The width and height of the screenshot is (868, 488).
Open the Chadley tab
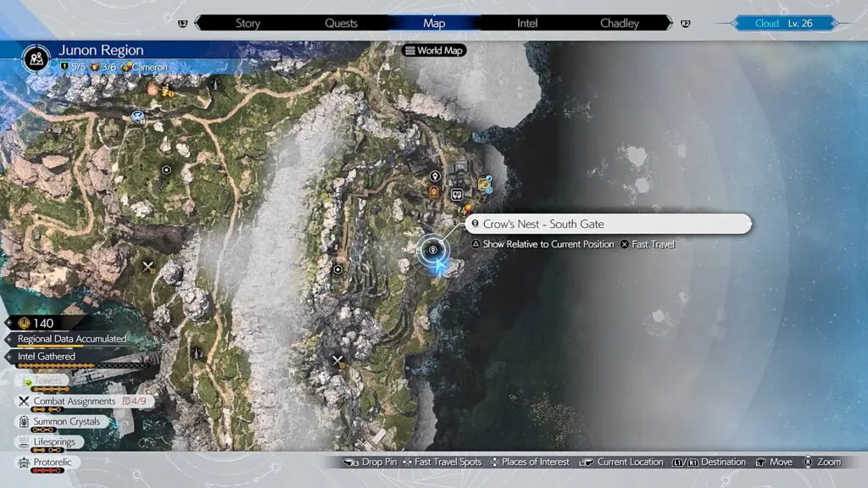pos(619,23)
